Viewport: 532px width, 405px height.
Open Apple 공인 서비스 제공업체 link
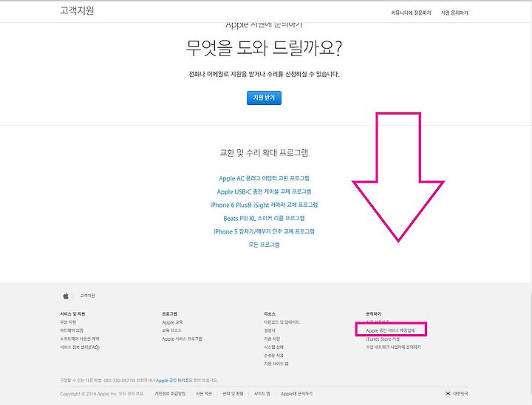click(x=390, y=330)
